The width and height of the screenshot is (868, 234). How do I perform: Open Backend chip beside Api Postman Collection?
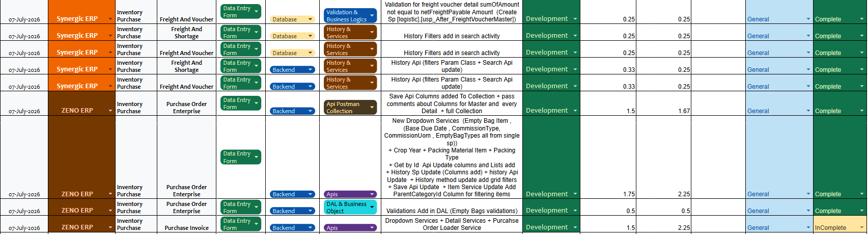(x=292, y=111)
